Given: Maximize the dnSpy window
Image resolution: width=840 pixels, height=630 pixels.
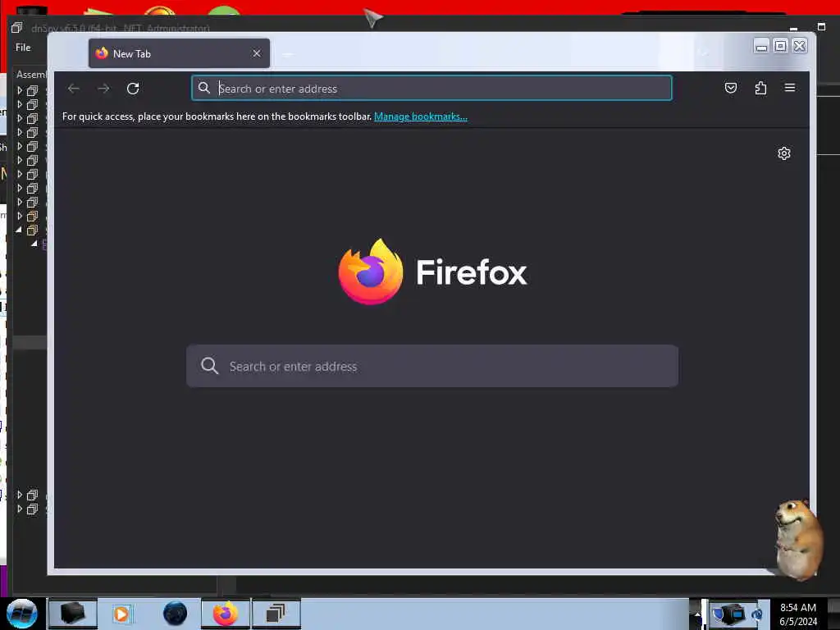Looking at the screenshot, I should pos(822,27).
